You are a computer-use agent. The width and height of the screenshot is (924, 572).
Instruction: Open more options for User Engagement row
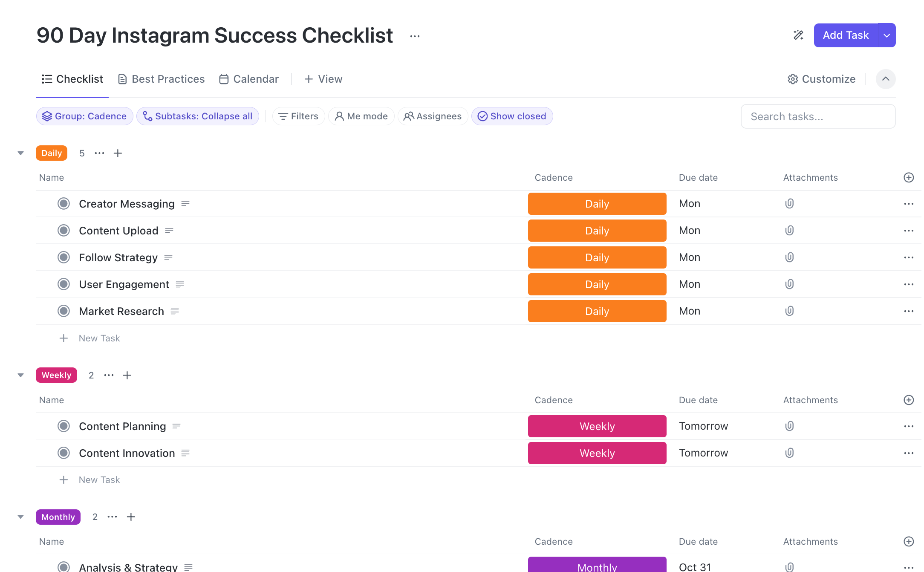909,284
